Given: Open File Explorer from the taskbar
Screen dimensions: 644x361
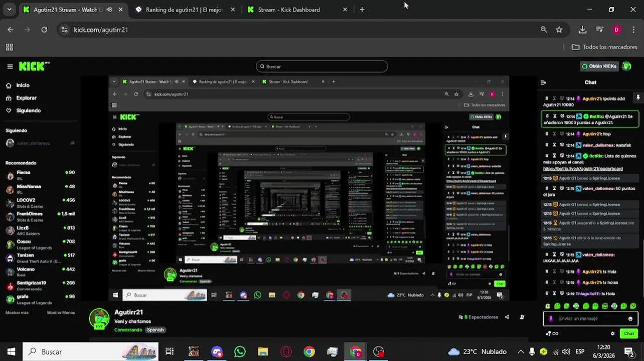Looking at the screenshot, I should [263, 351].
